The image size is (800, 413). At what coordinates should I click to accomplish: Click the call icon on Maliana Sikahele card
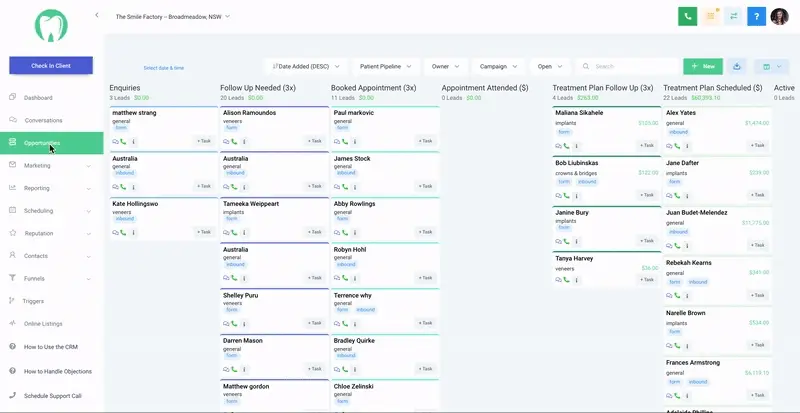(566, 145)
